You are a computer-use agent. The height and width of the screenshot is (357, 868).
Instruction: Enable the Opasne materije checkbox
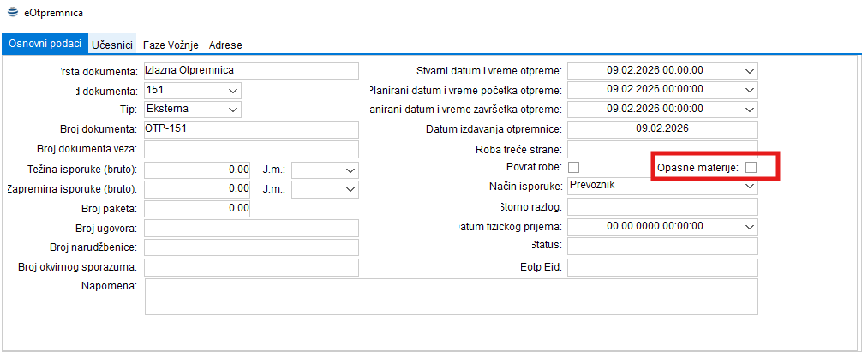click(x=751, y=168)
